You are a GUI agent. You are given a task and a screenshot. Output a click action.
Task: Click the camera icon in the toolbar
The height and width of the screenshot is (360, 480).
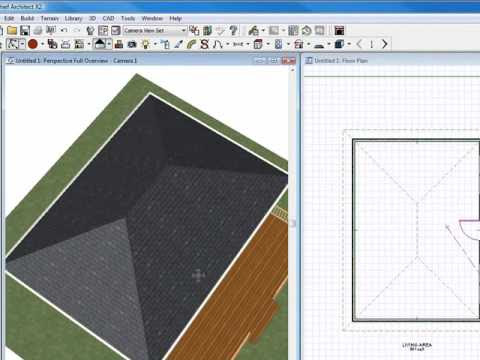[132, 44]
